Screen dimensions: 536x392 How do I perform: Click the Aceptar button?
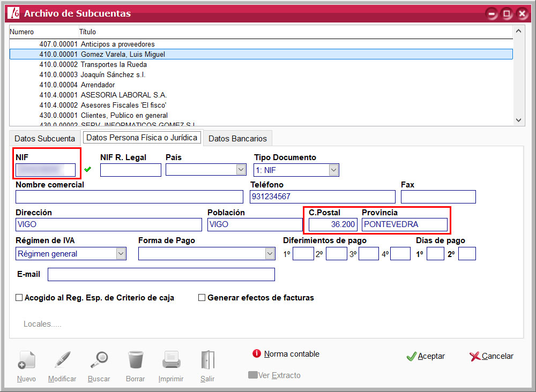(x=426, y=356)
